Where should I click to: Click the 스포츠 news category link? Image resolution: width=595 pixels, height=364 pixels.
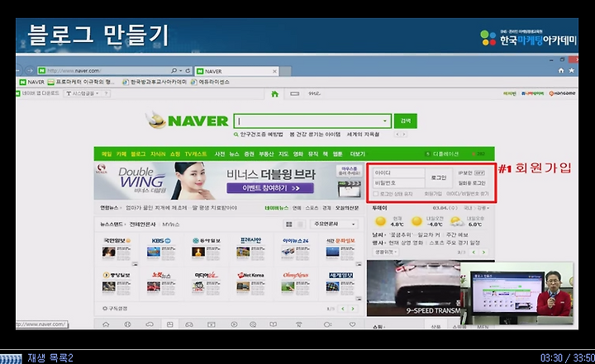[x=312, y=208]
